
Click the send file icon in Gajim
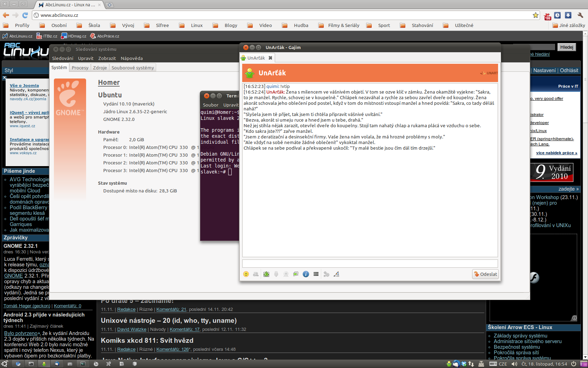266,274
